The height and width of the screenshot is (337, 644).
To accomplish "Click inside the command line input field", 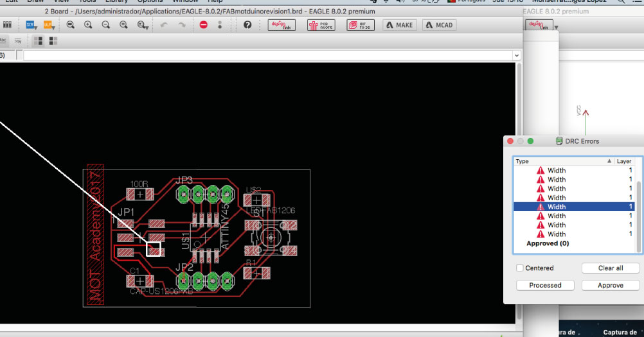I will coord(268,55).
